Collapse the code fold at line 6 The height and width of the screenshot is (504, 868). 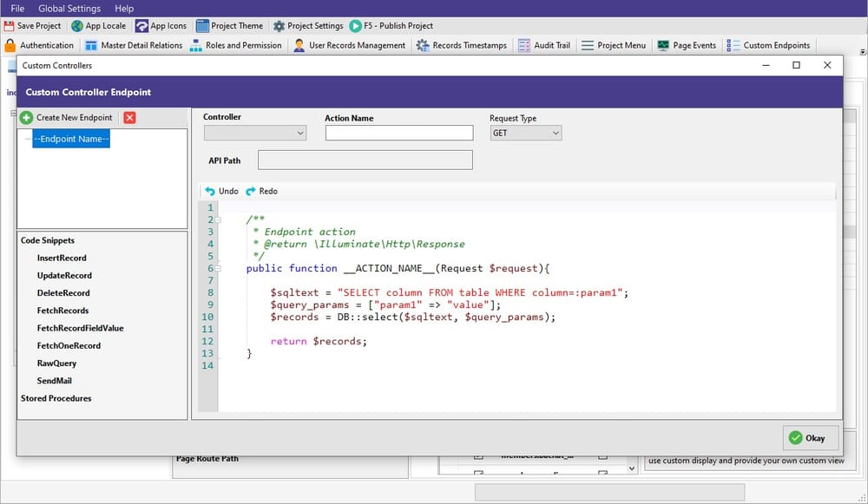218,269
